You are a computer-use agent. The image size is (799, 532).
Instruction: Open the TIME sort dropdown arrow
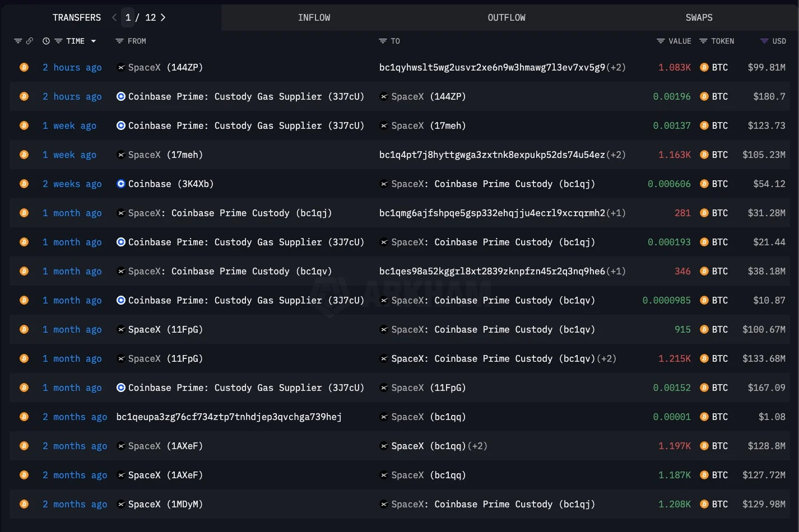[x=94, y=41]
